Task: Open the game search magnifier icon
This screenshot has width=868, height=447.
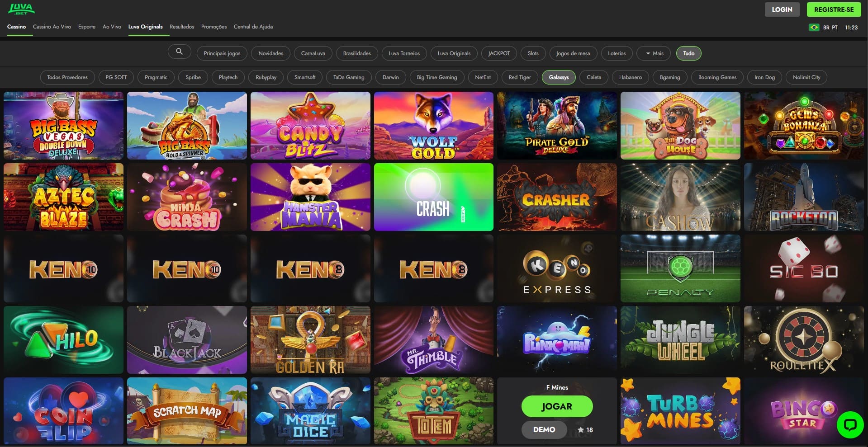Action: [179, 52]
